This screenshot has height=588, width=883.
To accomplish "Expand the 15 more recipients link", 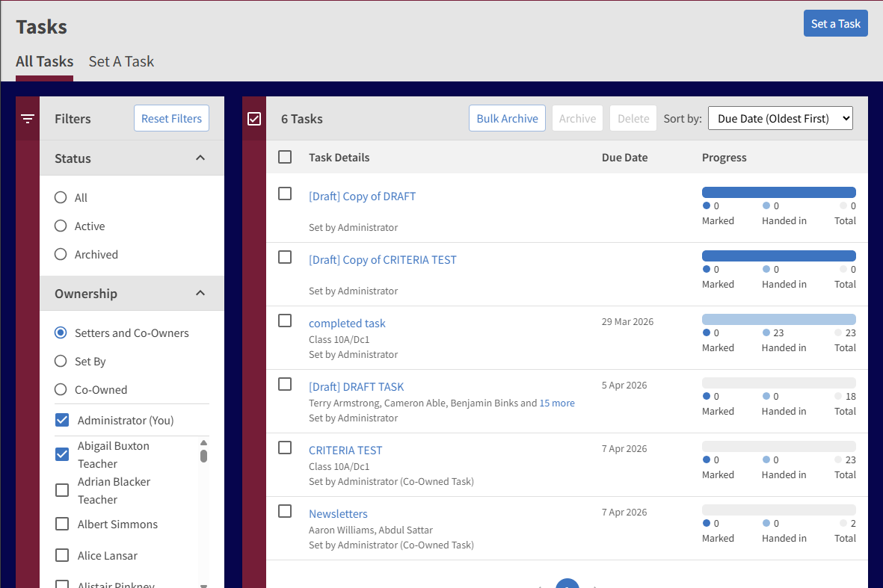I will pyautogui.click(x=557, y=403).
